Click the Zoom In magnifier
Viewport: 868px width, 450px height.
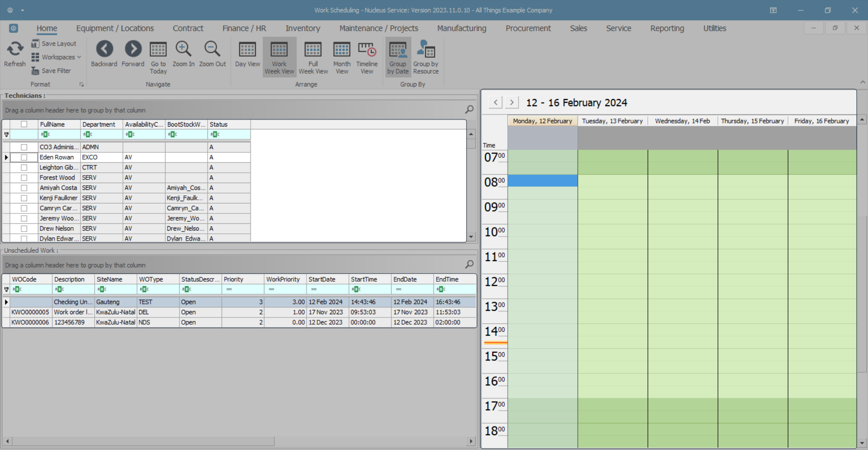click(x=184, y=49)
